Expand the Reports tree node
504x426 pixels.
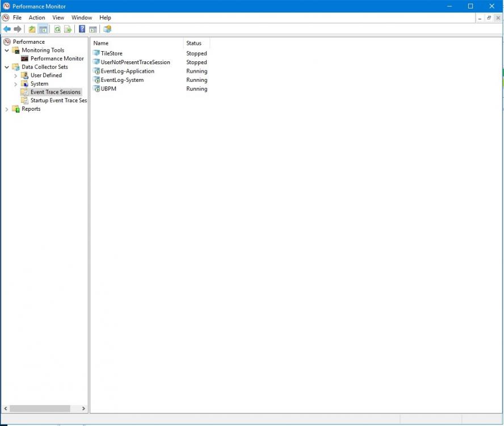coord(7,109)
